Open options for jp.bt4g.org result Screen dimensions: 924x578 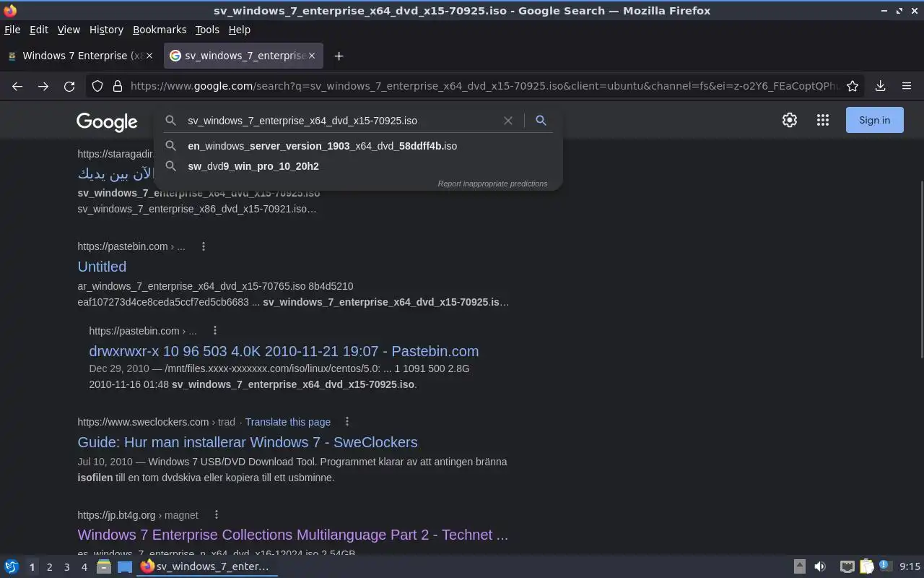216,514
